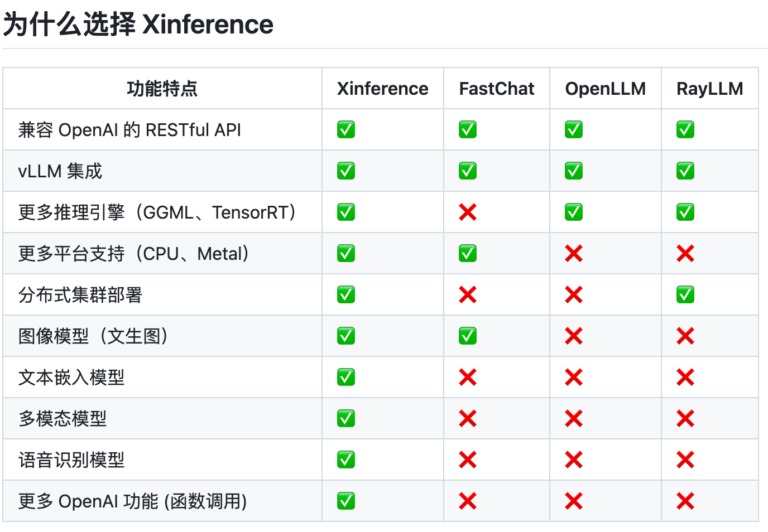
Task: Click the OpenLLM red cross for 更多平台支持 row
Action: click(574, 253)
